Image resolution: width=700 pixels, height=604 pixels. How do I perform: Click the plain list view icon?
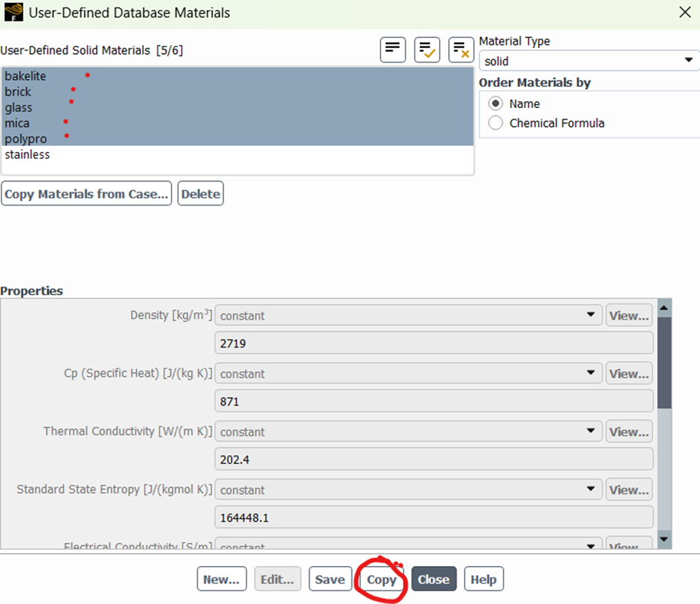393,49
